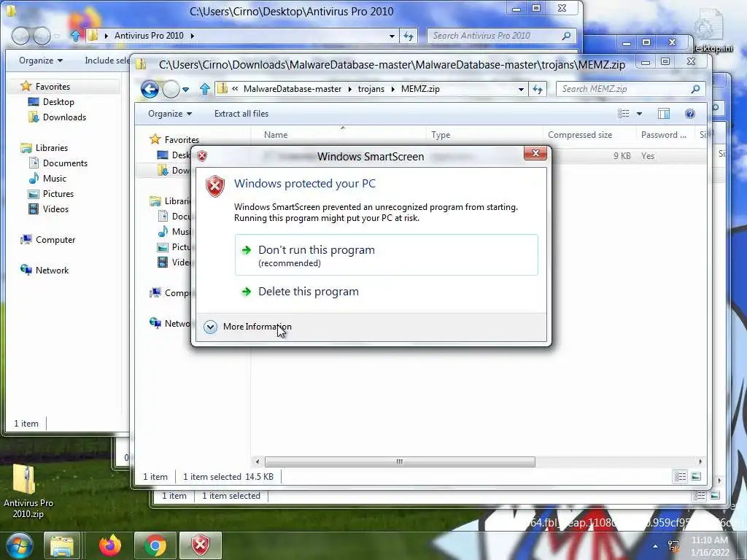Click Forward arrow in MEMZ.zip window
Screen dimensions: 747x560
pyautogui.click(x=171, y=89)
